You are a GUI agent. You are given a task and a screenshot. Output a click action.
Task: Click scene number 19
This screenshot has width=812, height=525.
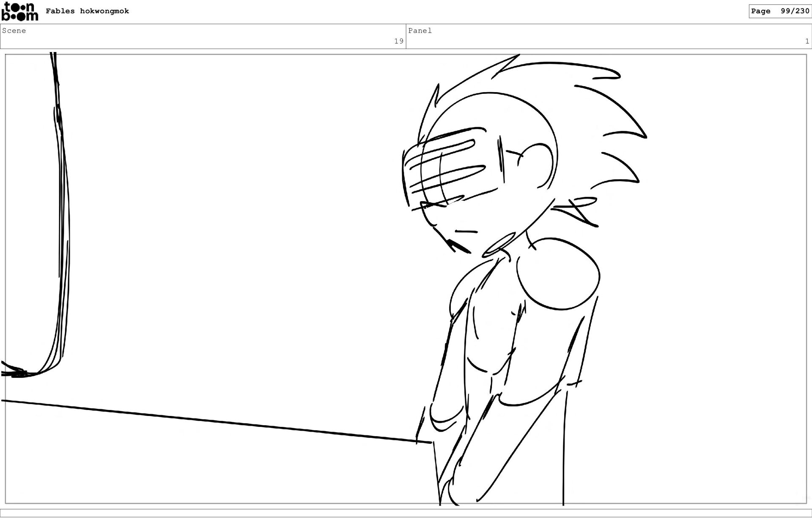398,41
